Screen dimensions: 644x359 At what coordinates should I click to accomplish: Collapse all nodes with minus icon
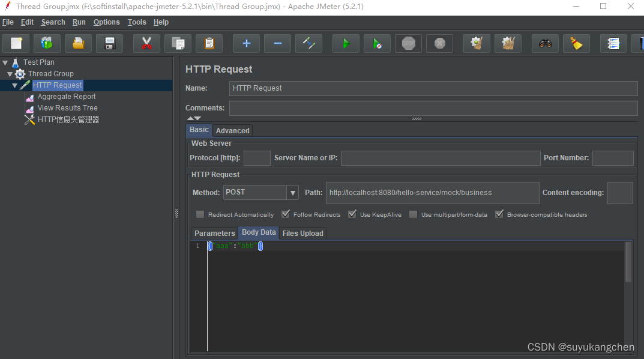tap(278, 44)
